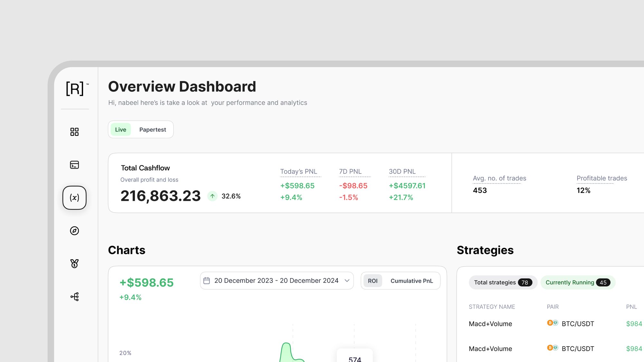Click the STRATEGY NAME column header
The height and width of the screenshot is (362, 644).
492,307
